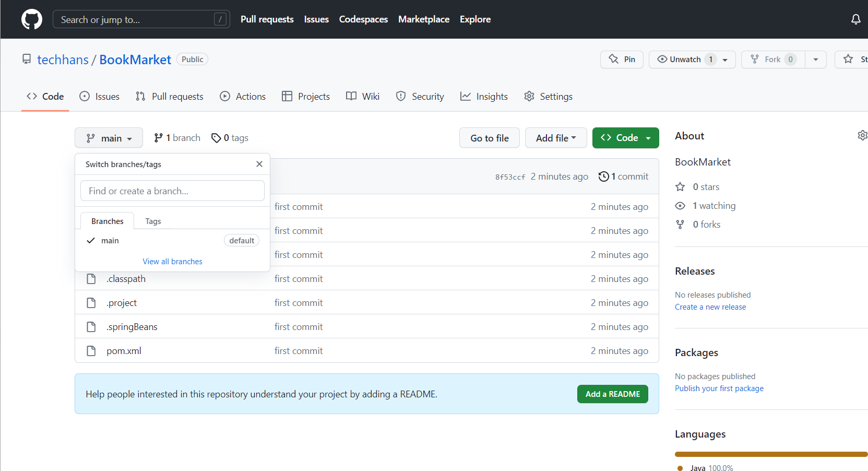Image resolution: width=868 pixels, height=471 pixels.
Task: Open the Insights tab
Action: pos(484,97)
